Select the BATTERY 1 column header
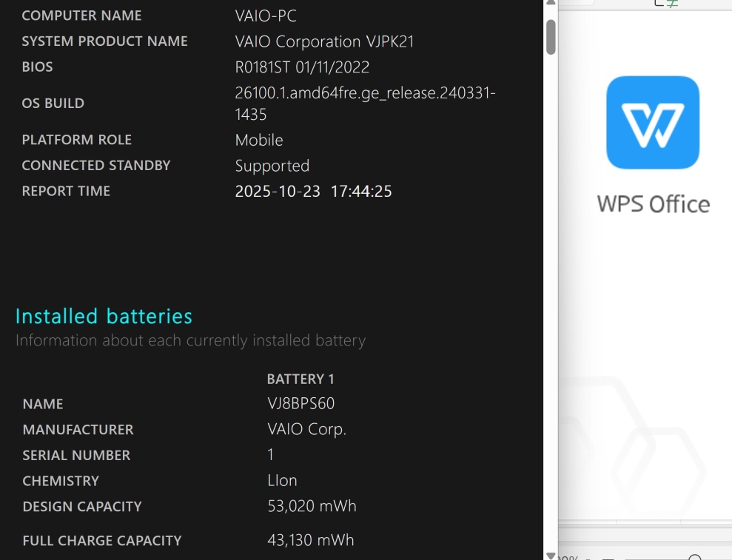The width and height of the screenshot is (732, 560). tap(300, 379)
